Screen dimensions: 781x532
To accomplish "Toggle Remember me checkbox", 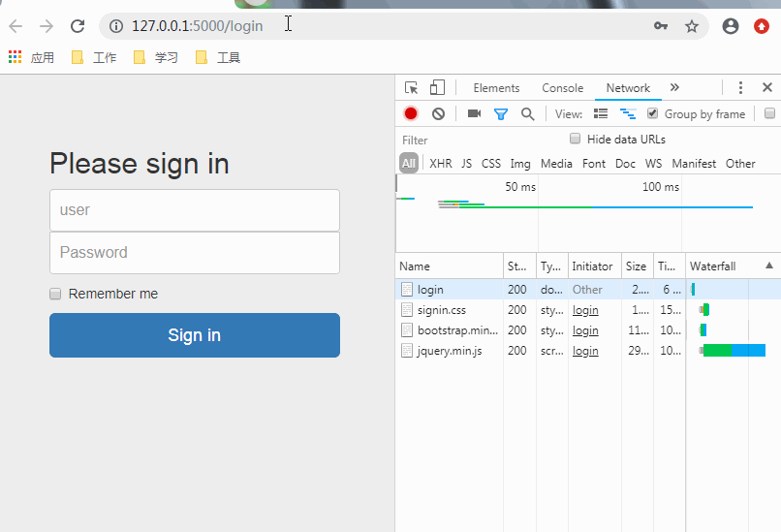I will pyautogui.click(x=55, y=294).
